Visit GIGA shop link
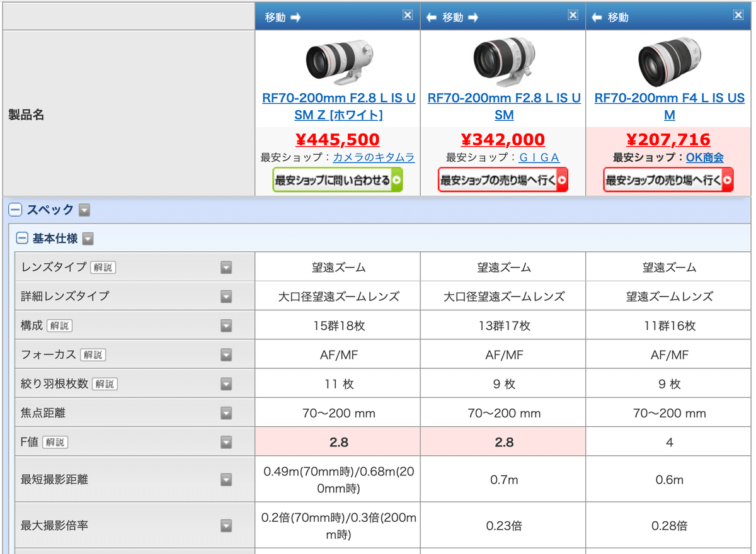 [539, 157]
